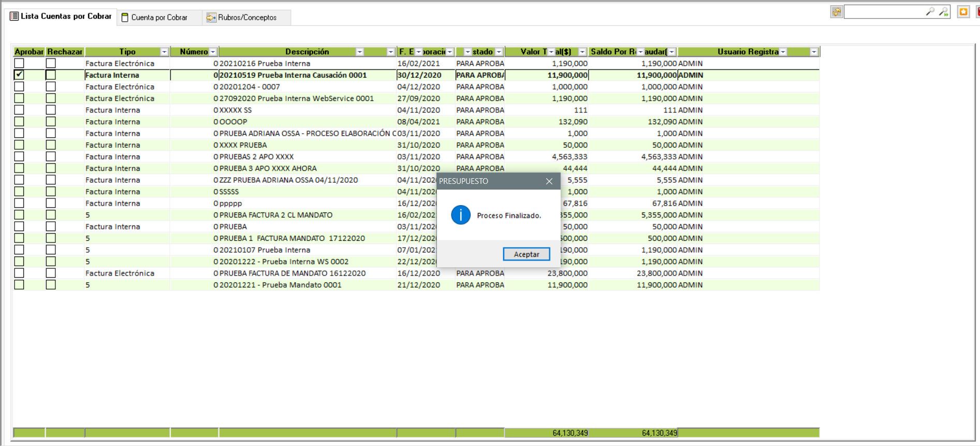Check Aprobar for 20201221 Prueba Mandato 0001

pos(19,285)
